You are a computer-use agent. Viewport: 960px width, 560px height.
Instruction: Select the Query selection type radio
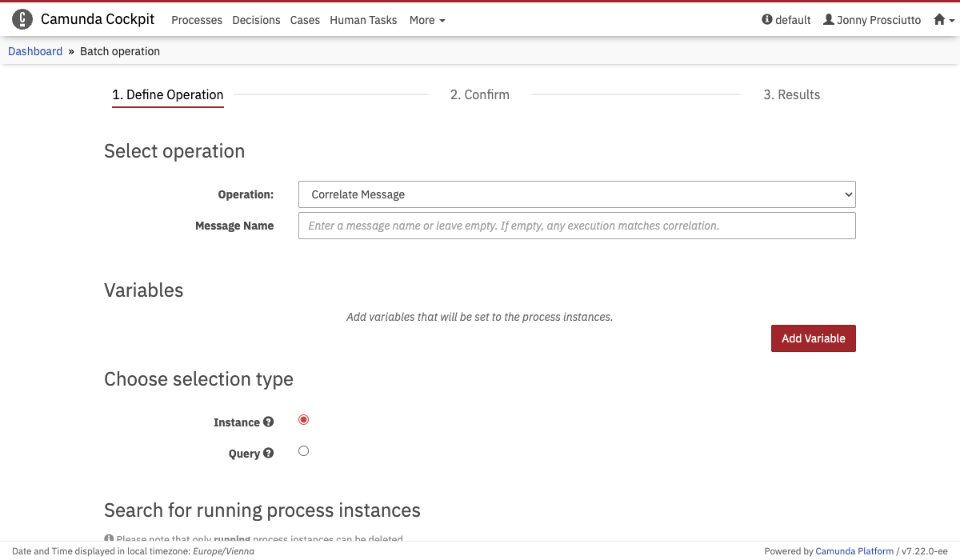tap(303, 450)
